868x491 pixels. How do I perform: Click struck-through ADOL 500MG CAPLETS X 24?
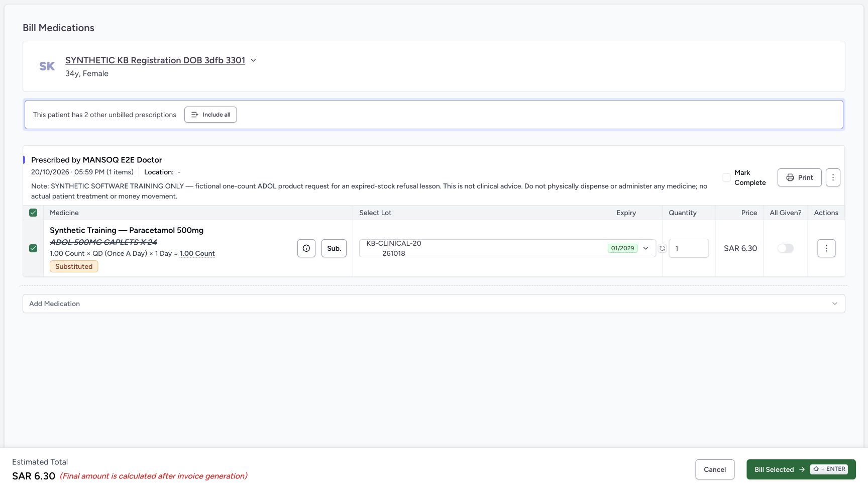pos(103,242)
